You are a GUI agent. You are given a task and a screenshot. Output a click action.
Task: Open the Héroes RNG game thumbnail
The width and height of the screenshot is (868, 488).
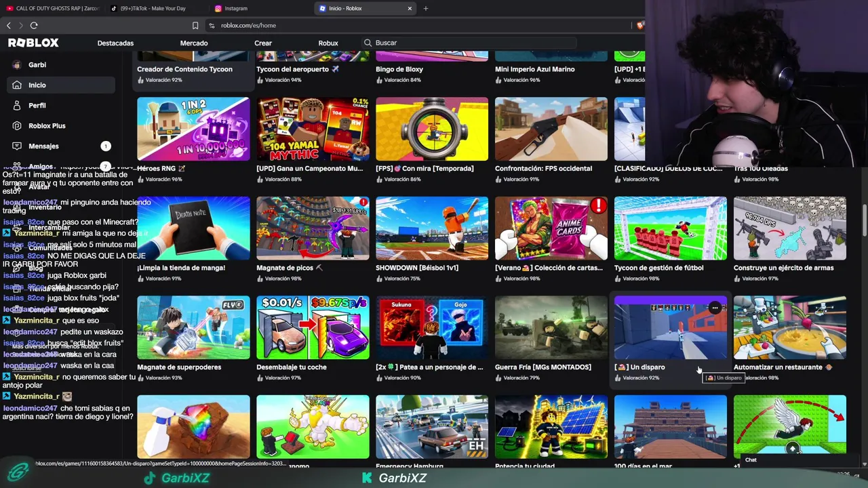click(x=193, y=129)
